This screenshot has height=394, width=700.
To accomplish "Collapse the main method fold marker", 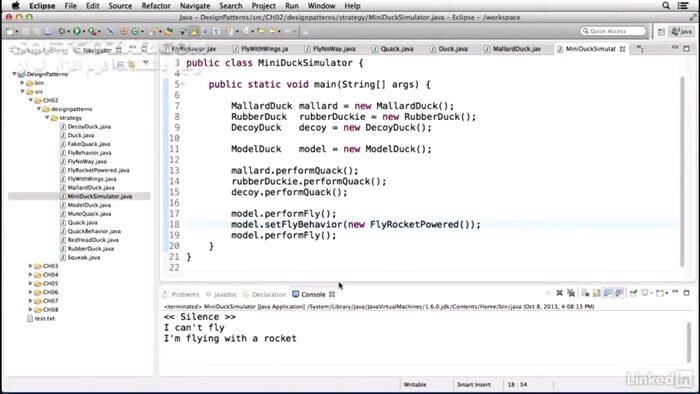I will pyautogui.click(x=183, y=84).
